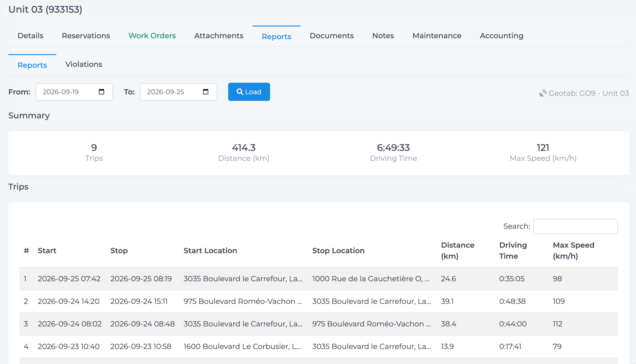
Task: Open the Work Orders tab
Action: (152, 36)
